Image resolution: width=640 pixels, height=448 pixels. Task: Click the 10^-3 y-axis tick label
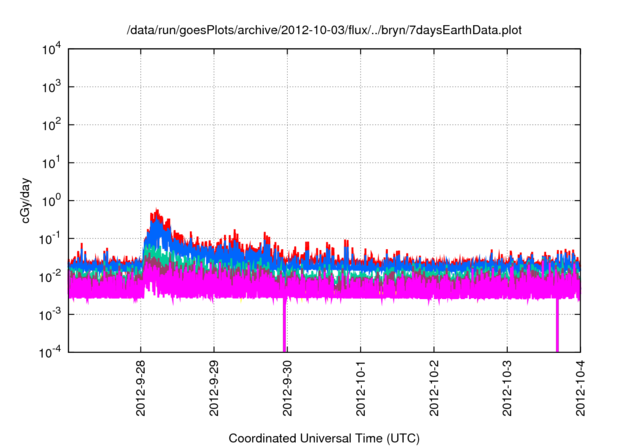point(49,313)
